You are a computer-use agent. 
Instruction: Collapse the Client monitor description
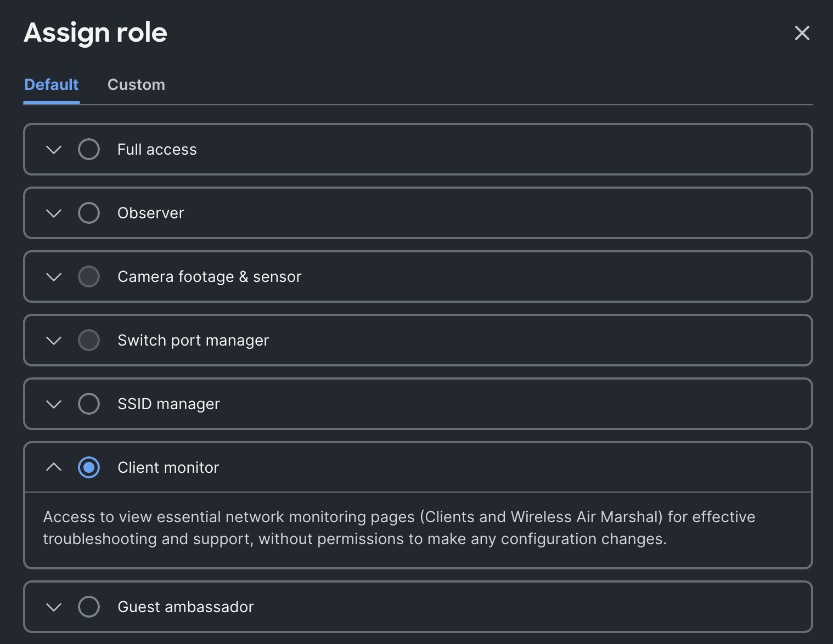point(54,467)
